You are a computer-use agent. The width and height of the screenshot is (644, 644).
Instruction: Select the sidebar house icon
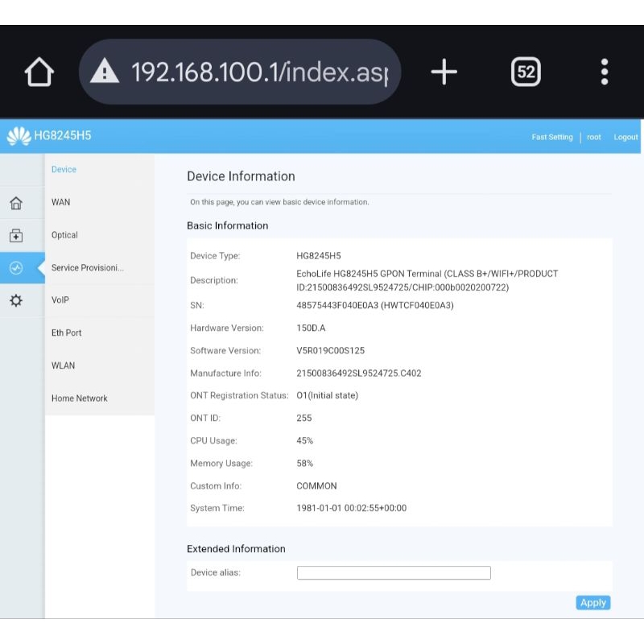click(16, 203)
